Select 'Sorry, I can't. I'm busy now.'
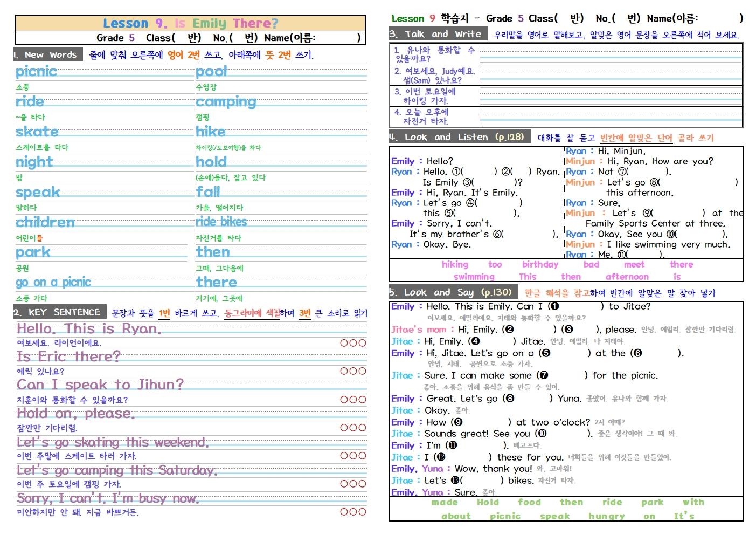This screenshot has width=756, height=535. 108,498
